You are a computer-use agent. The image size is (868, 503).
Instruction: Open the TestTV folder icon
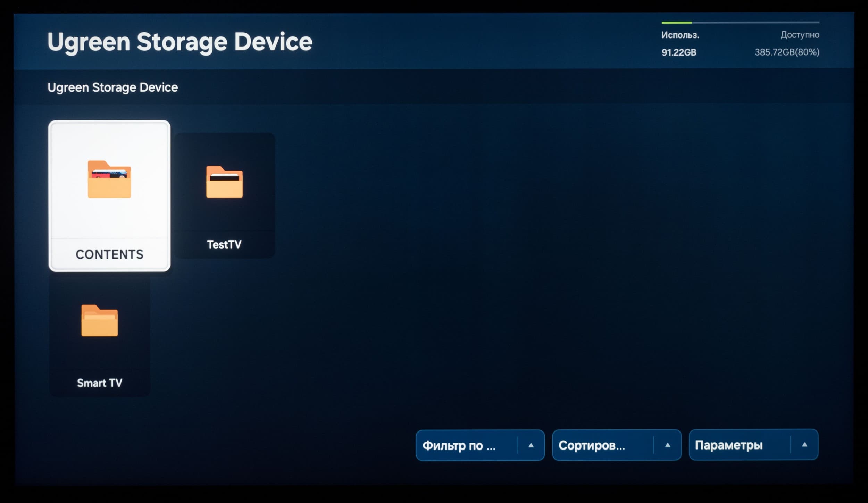pos(224,182)
